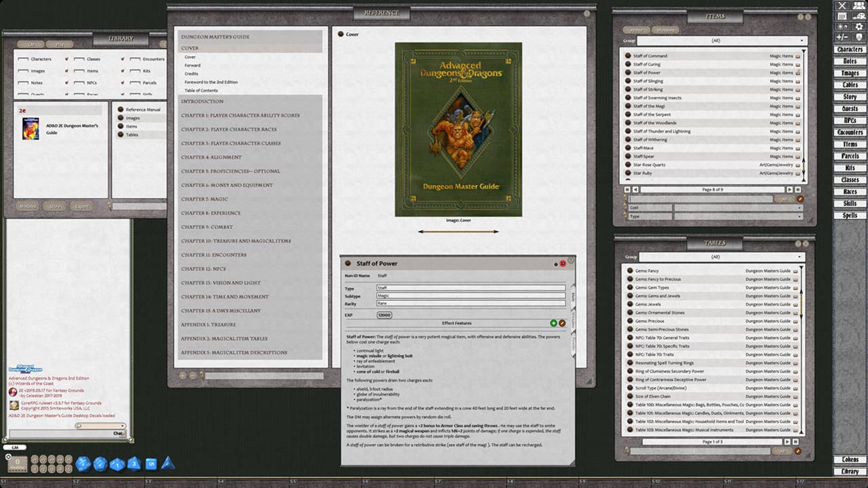Image resolution: width=868 pixels, height=488 pixels.
Task: Roll the d12 die
Action: pyautogui.click(x=100, y=463)
